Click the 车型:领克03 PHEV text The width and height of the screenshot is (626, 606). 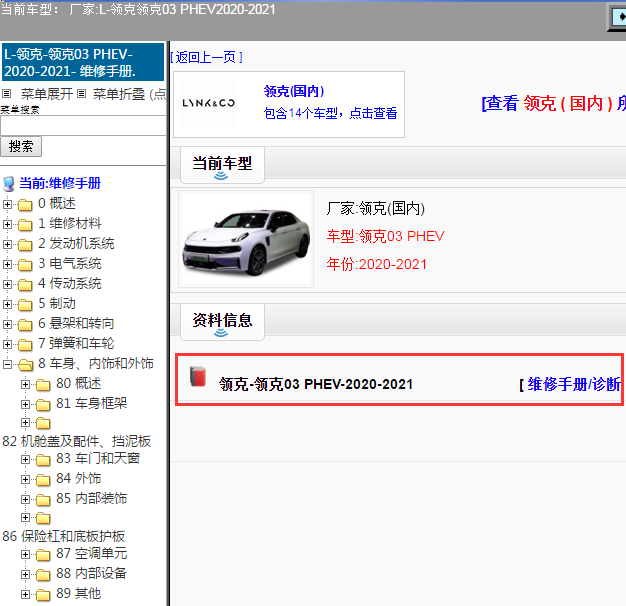385,236
